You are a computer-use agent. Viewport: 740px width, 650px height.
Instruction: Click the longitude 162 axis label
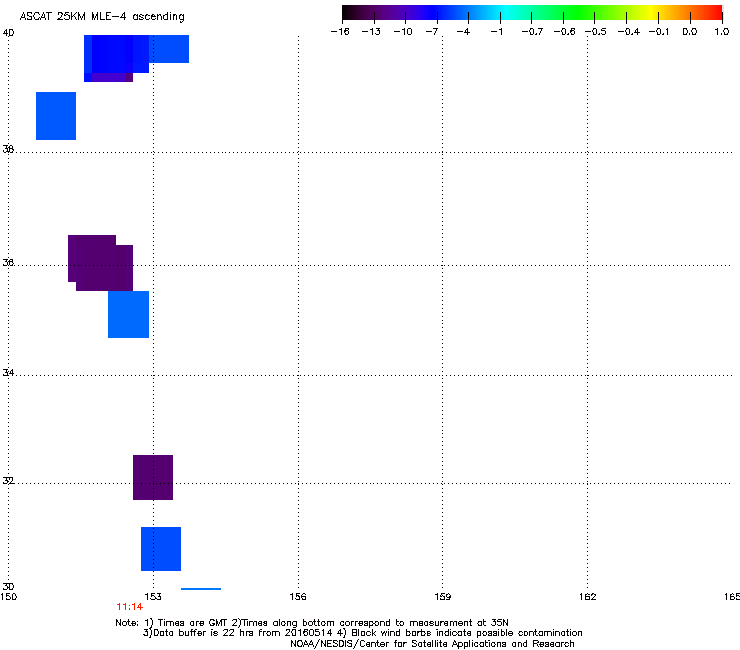point(588,597)
